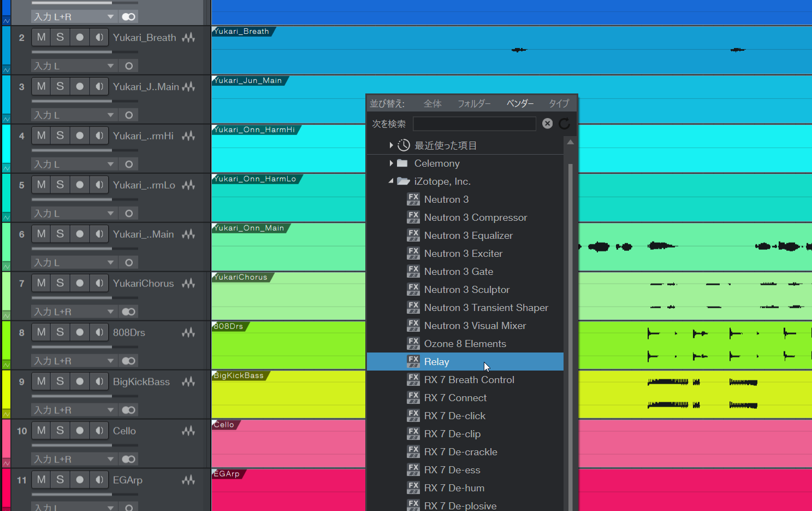Click into the plugin search input field

(x=474, y=124)
